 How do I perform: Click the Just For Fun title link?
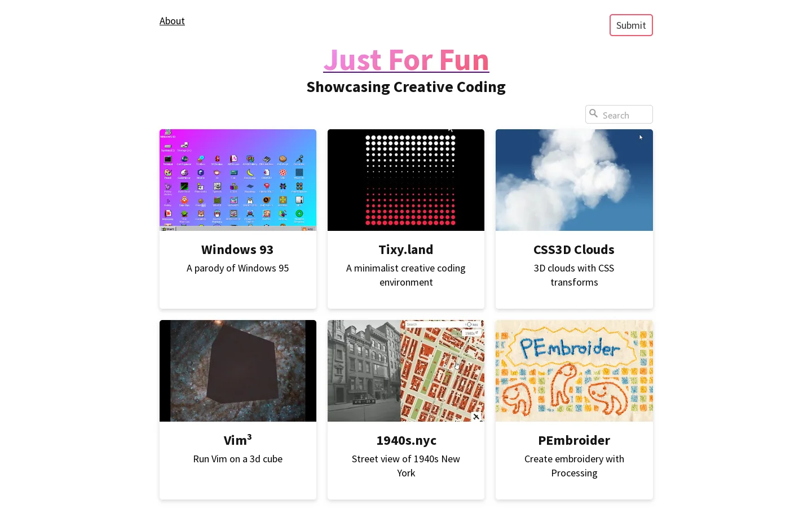click(406, 59)
